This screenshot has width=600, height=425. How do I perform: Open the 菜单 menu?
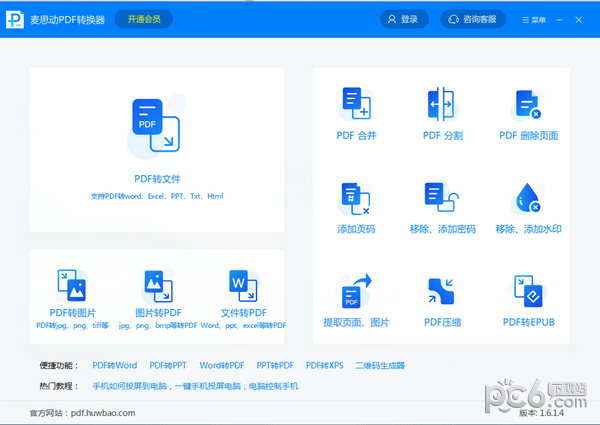pos(534,20)
